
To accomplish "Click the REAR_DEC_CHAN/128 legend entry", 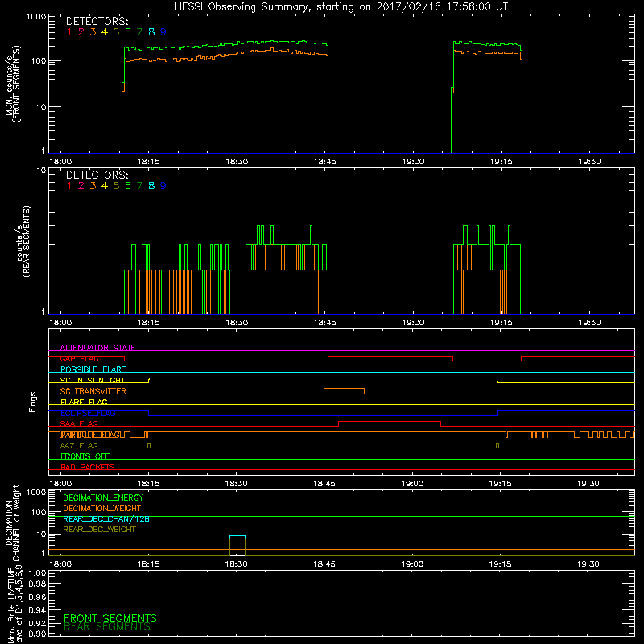I will point(106,518).
